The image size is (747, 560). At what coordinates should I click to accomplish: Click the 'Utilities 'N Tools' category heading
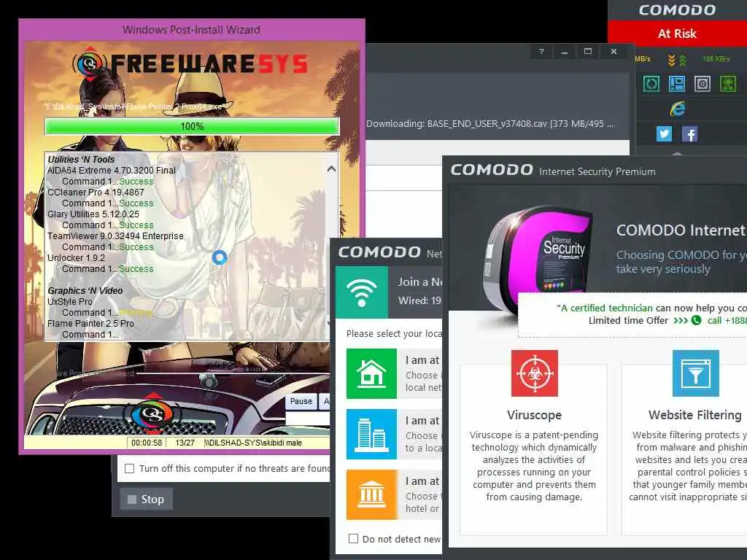click(81, 160)
